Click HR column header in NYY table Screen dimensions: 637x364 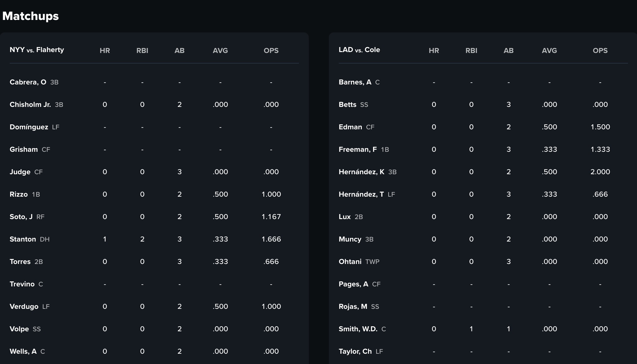coord(105,50)
